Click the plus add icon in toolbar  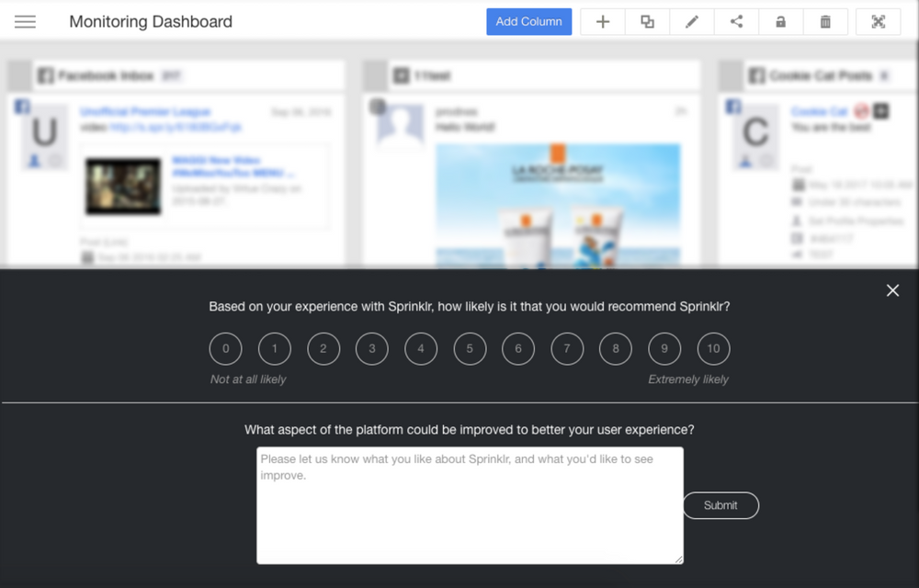coord(603,22)
